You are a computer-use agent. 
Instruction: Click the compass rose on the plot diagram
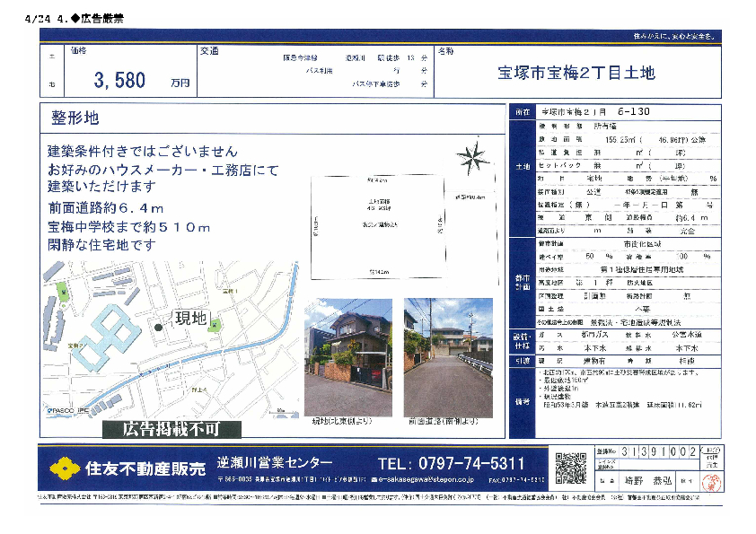(x=470, y=159)
